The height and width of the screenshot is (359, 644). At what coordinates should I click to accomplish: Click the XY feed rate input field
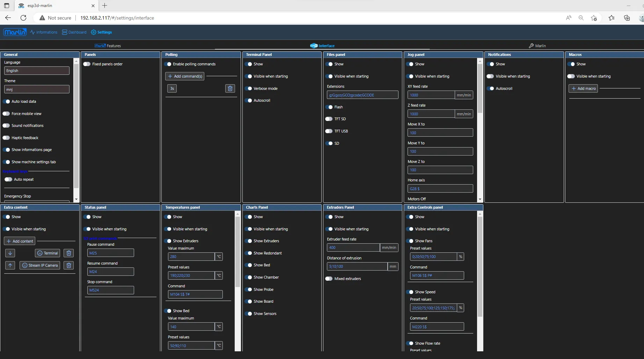tap(431, 95)
